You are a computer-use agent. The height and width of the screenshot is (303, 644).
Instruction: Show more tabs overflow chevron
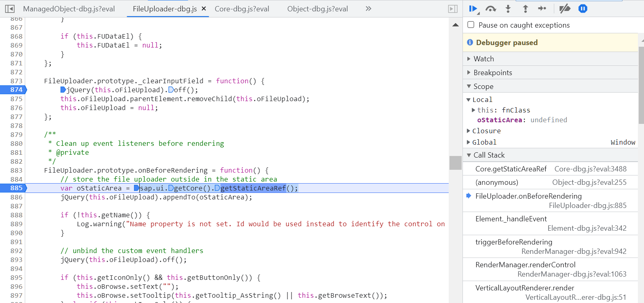[368, 9]
